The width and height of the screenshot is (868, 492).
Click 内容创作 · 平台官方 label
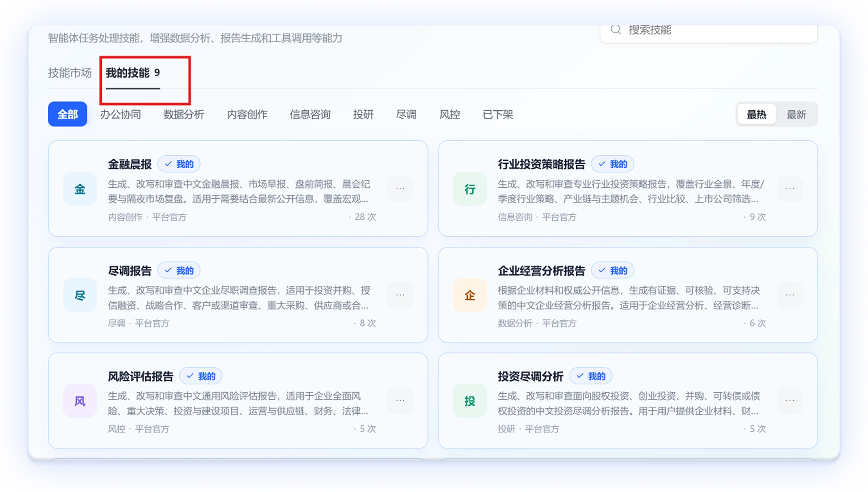pyautogui.click(x=147, y=217)
